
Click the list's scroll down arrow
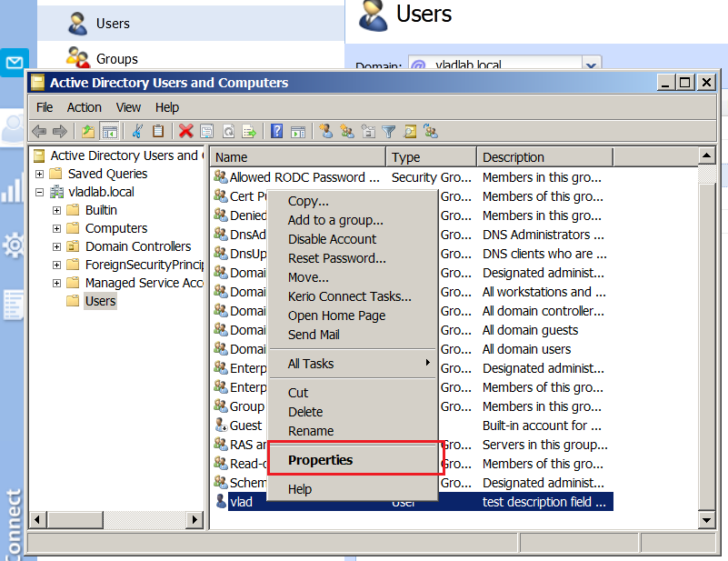tap(707, 520)
